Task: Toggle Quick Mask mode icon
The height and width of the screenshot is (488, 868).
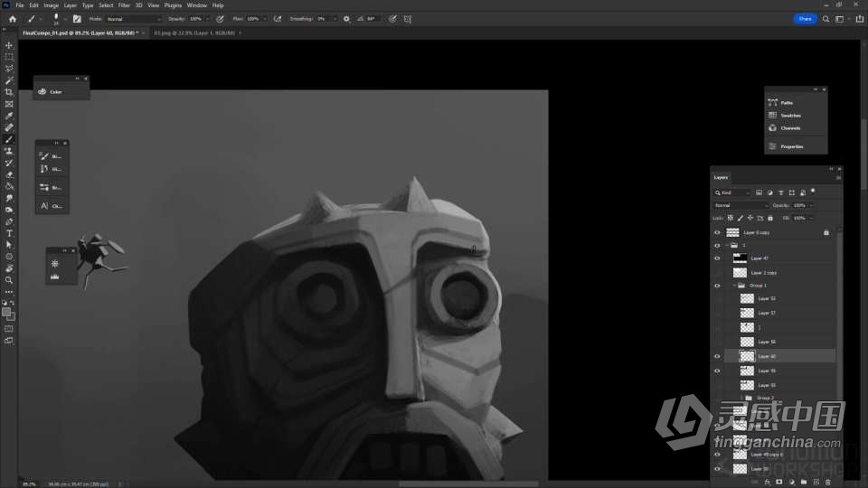Action: (9, 329)
